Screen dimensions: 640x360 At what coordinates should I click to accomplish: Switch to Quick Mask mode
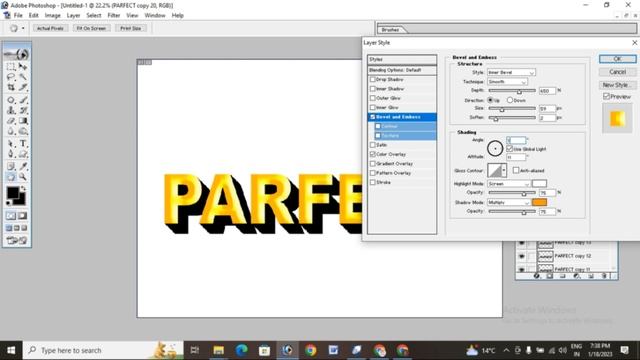(22, 216)
